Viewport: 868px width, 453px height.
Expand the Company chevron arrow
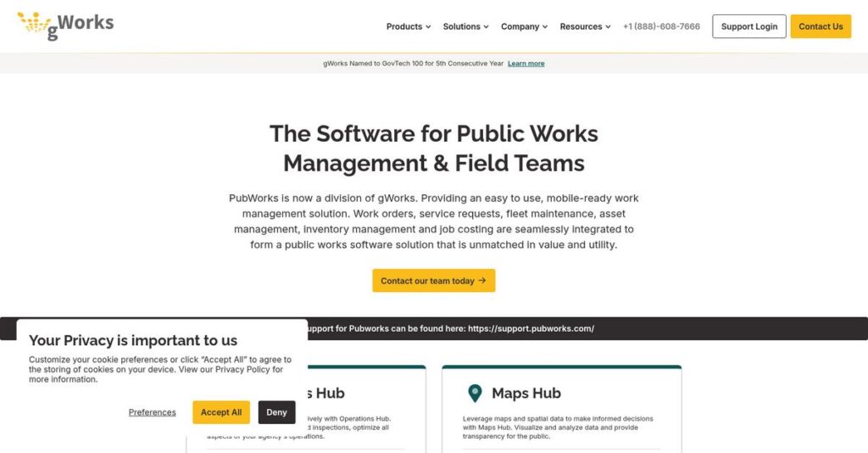pyautogui.click(x=545, y=26)
